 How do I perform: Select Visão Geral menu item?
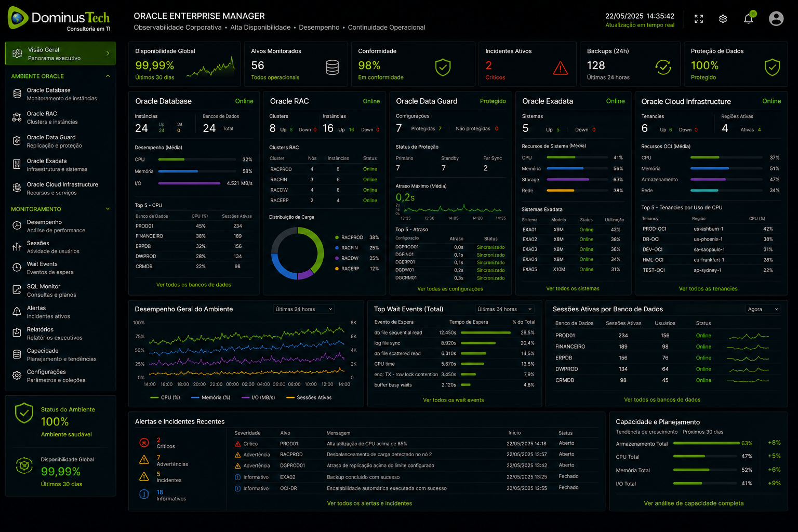(60, 54)
